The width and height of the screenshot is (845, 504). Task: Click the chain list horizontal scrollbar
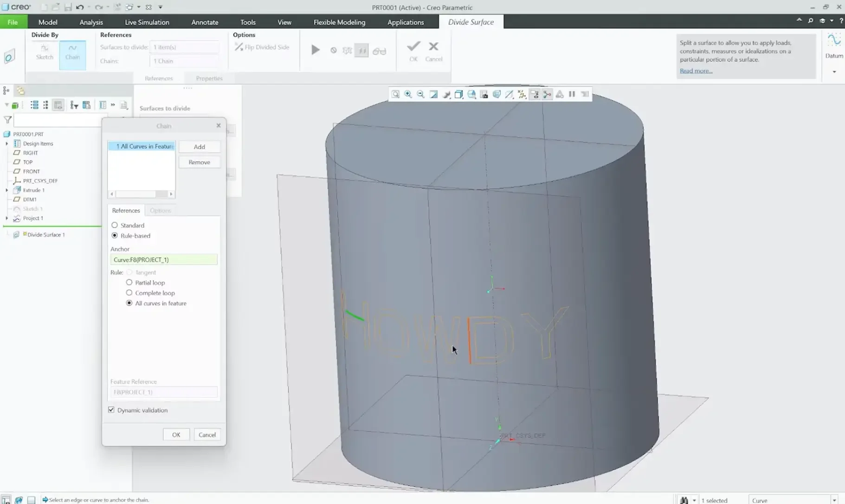pos(142,194)
